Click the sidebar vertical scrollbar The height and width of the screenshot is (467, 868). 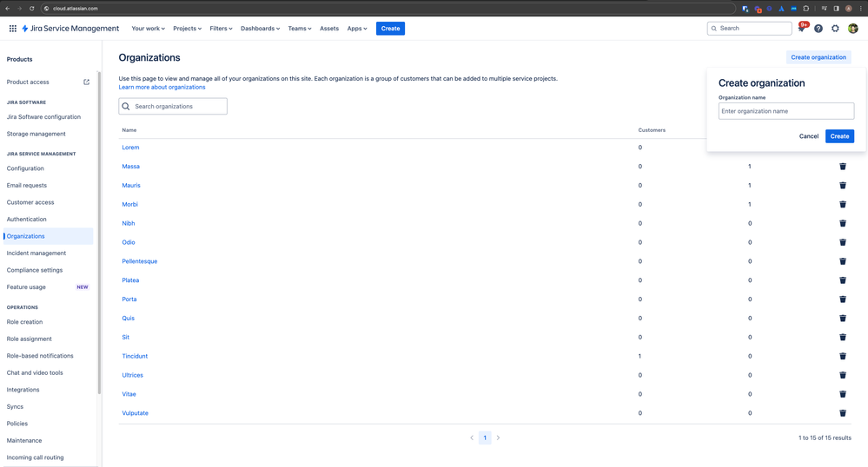(99, 233)
